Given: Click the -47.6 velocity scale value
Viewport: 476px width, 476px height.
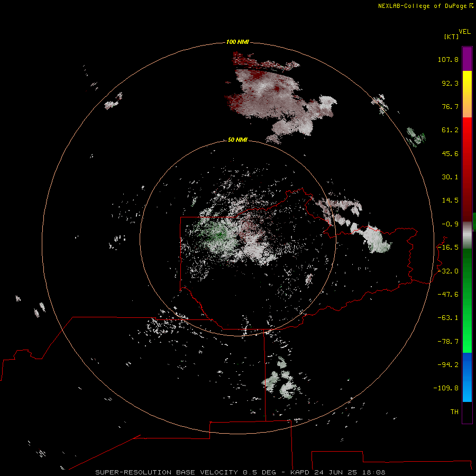Looking at the screenshot, I should [x=448, y=295].
